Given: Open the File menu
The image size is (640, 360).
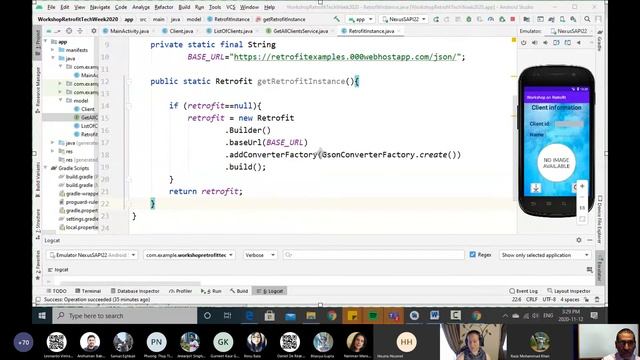Looking at the screenshot, I should pos(51,7).
